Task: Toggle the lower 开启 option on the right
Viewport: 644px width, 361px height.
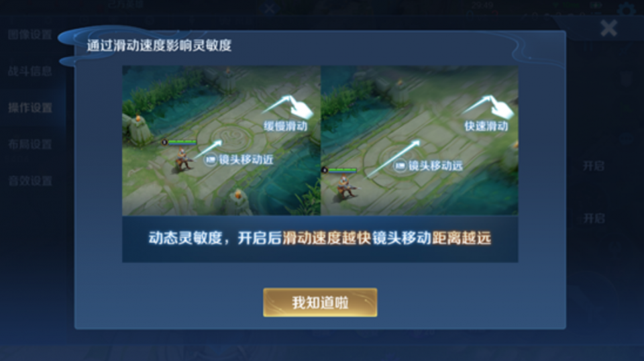Action: tap(594, 218)
